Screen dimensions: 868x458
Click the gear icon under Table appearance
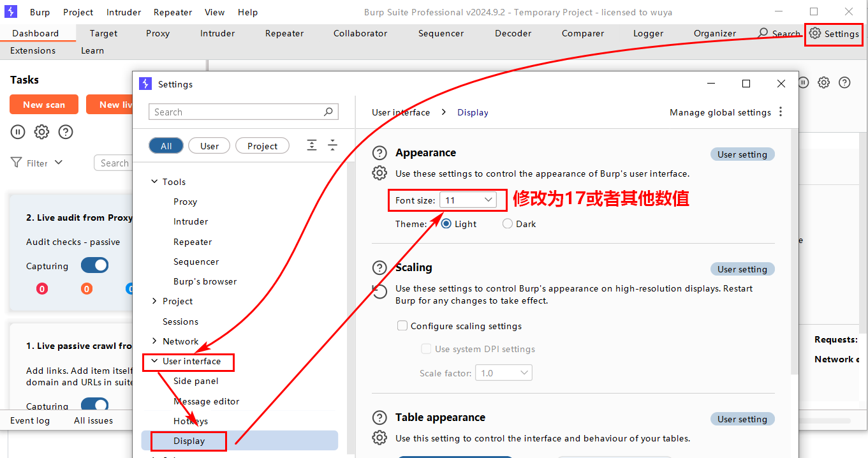coord(379,438)
